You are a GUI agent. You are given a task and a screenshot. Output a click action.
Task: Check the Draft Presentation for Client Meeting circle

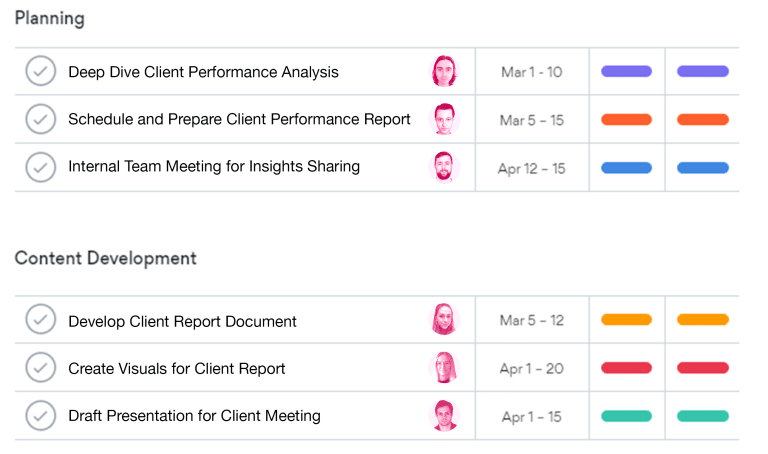[x=40, y=416]
